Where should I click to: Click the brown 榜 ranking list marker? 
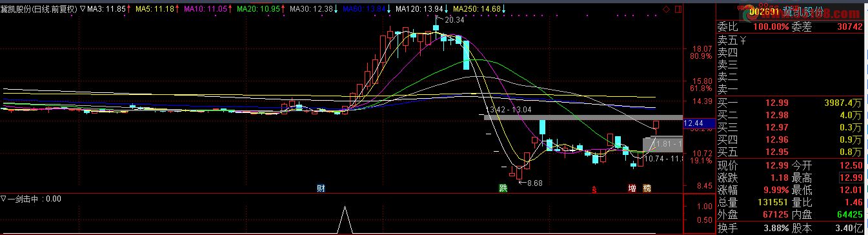click(x=647, y=188)
